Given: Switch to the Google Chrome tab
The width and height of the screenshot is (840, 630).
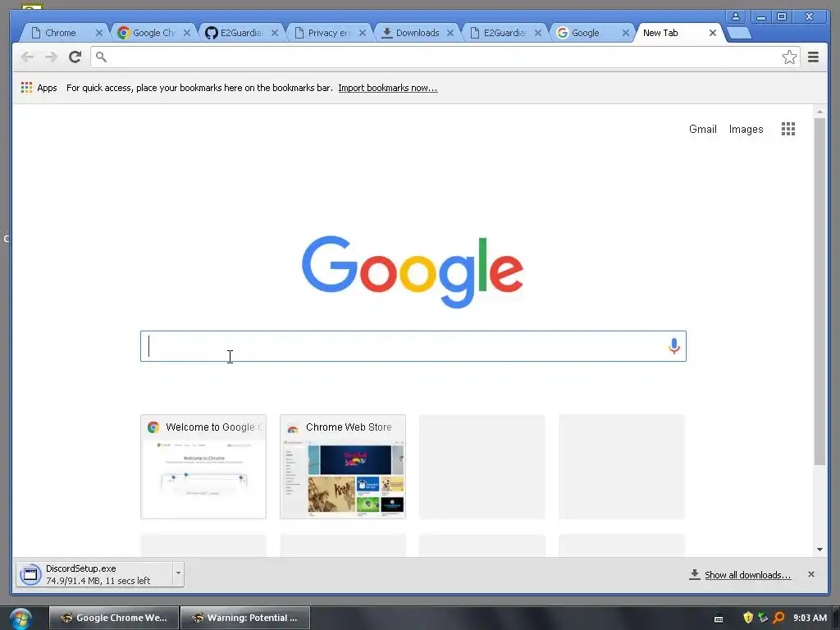Looking at the screenshot, I should click(x=153, y=33).
